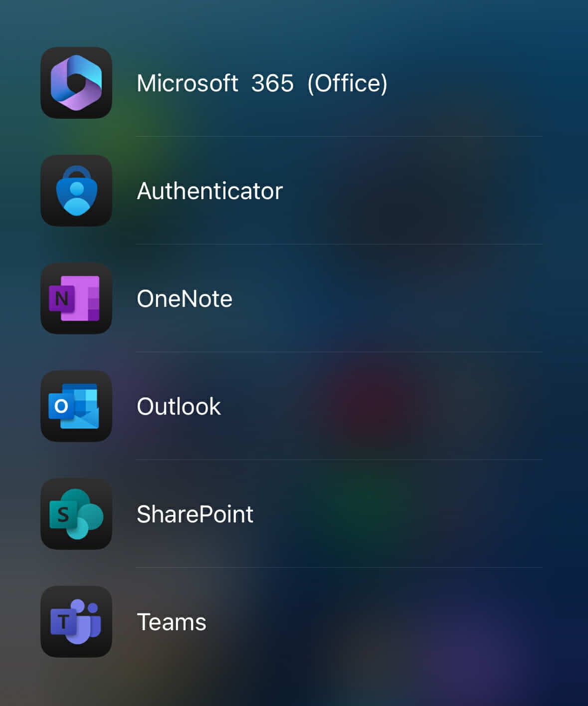
Task: Open the blue Outlook envelope icon
Action: [76, 406]
